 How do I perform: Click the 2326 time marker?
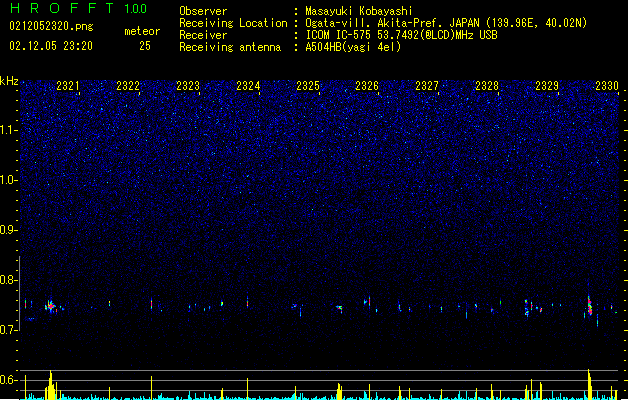[367, 86]
